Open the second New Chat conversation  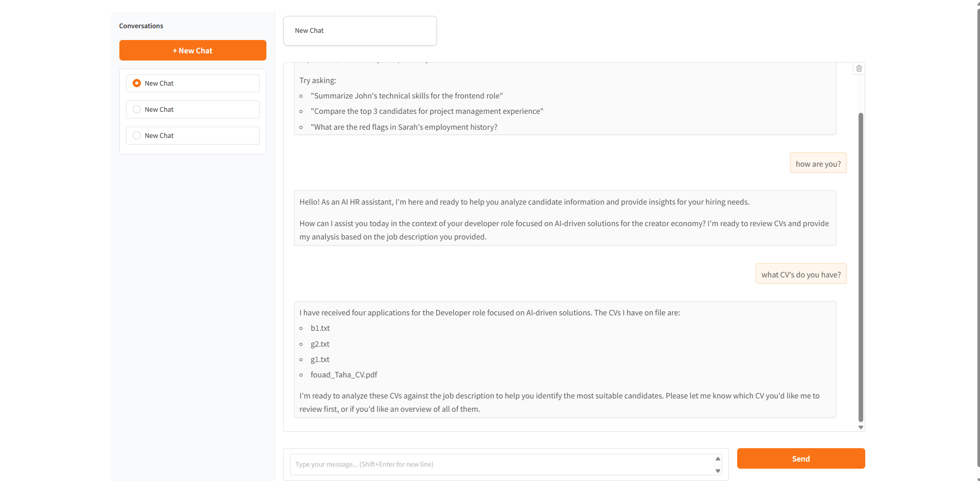click(192, 109)
